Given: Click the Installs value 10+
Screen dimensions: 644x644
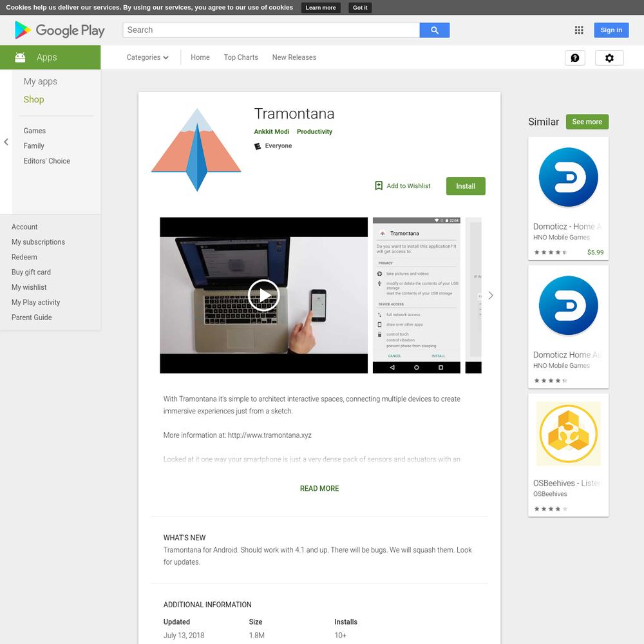Looking at the screenshot, I should tap(340, 636).
